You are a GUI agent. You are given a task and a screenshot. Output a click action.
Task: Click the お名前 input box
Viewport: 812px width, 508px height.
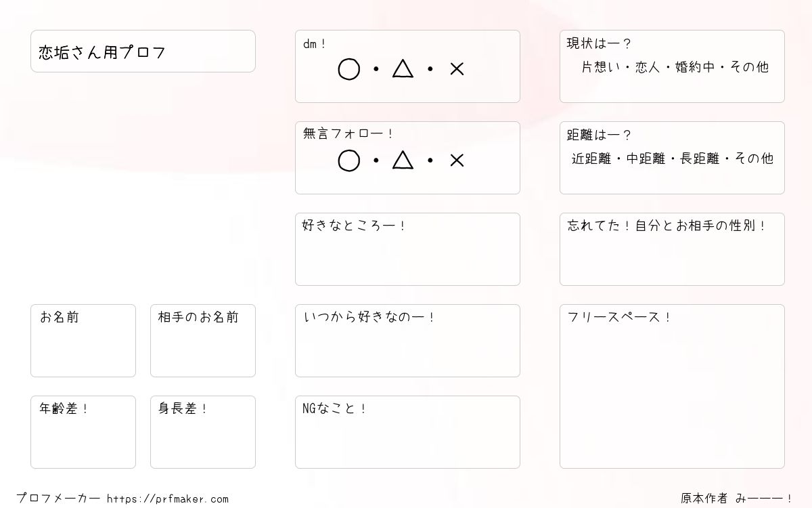(83, 341)
